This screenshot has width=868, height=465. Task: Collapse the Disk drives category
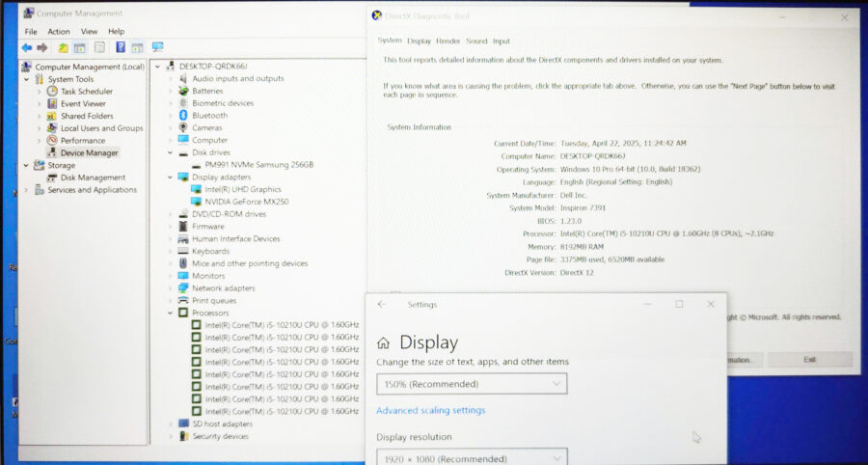171,152
